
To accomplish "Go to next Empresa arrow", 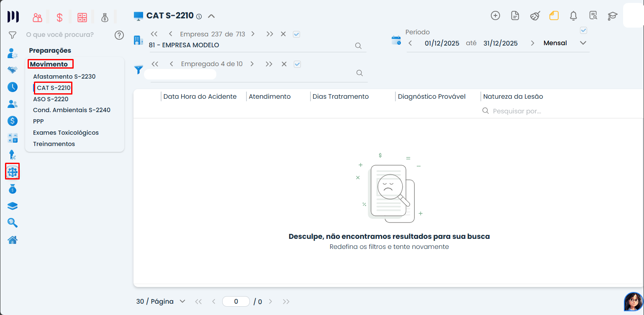I will (x=253, y=34).
